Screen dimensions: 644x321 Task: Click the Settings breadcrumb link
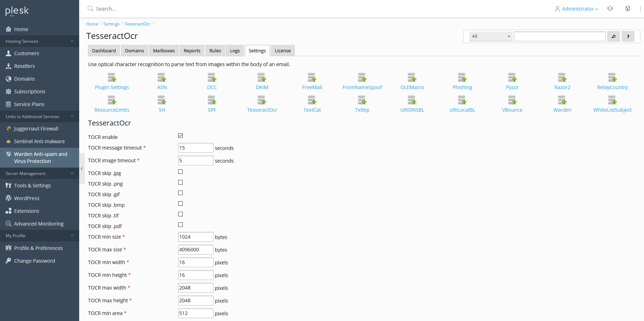tap(111, 24)
